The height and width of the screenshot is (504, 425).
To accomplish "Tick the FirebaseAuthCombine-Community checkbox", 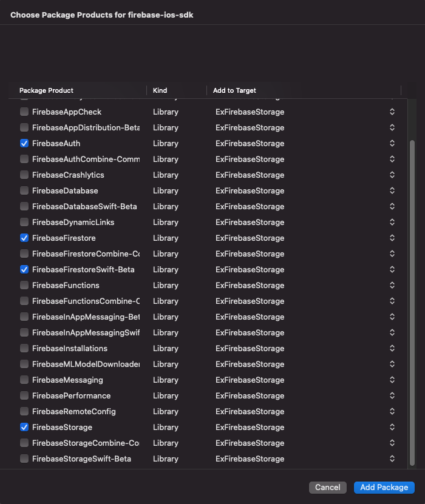I will (24, 159).
